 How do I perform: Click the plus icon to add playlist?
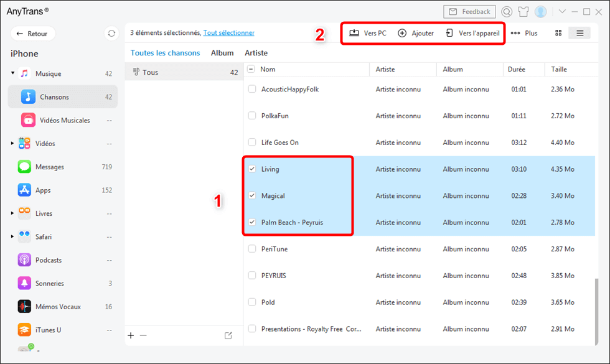[x=131, y=335]
